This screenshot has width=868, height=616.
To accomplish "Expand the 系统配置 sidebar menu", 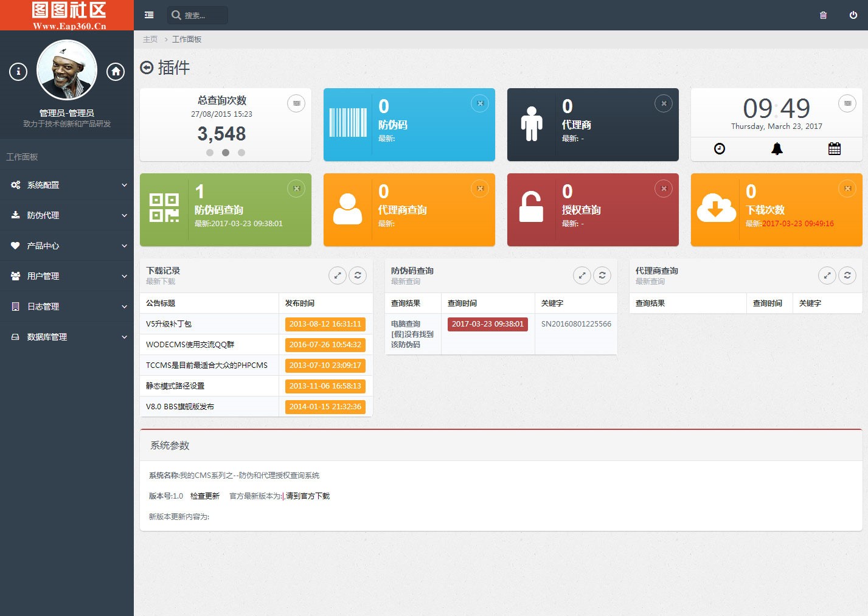I will point(67,185).
